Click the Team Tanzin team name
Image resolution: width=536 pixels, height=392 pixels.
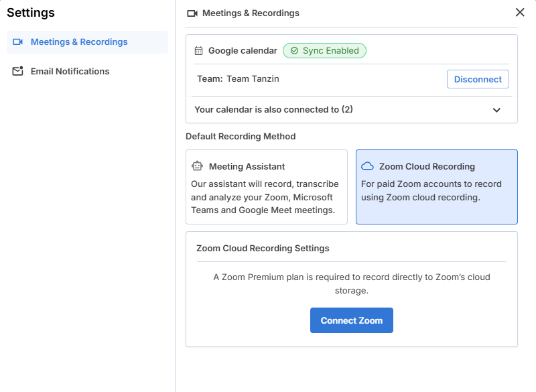[253, 79]
